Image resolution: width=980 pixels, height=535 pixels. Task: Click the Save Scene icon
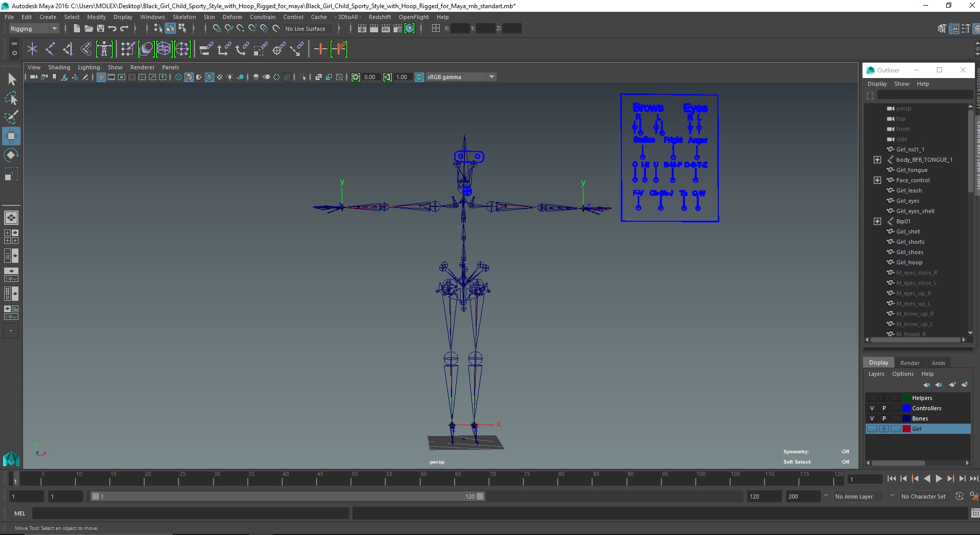coord(100,29)
